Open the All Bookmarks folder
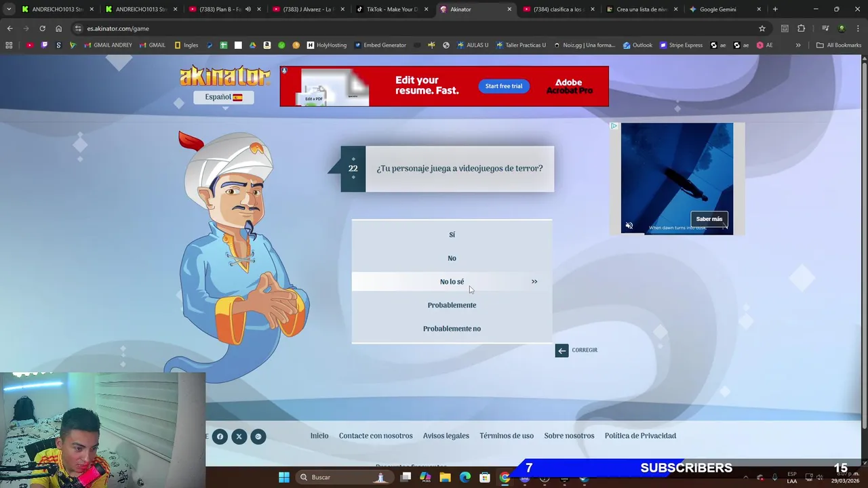Screen dimensions: 868x488 pos(839,45)
